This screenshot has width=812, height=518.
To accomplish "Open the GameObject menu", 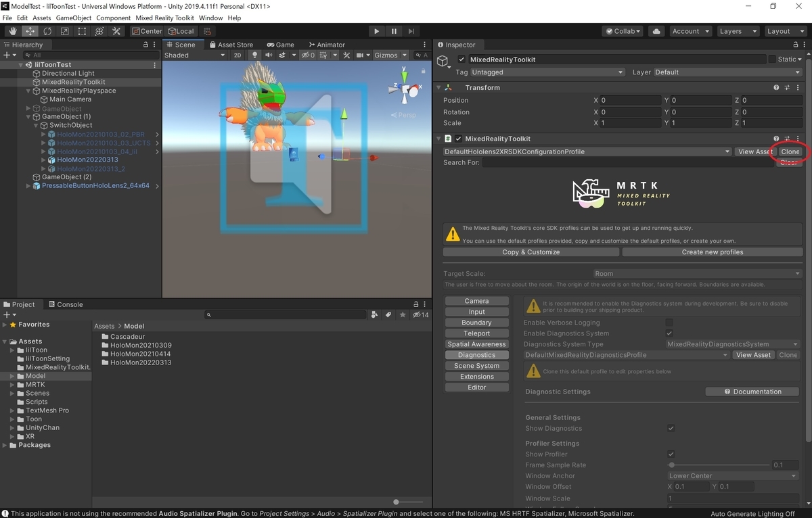I will pyautogui.click(x=73, y=18).
